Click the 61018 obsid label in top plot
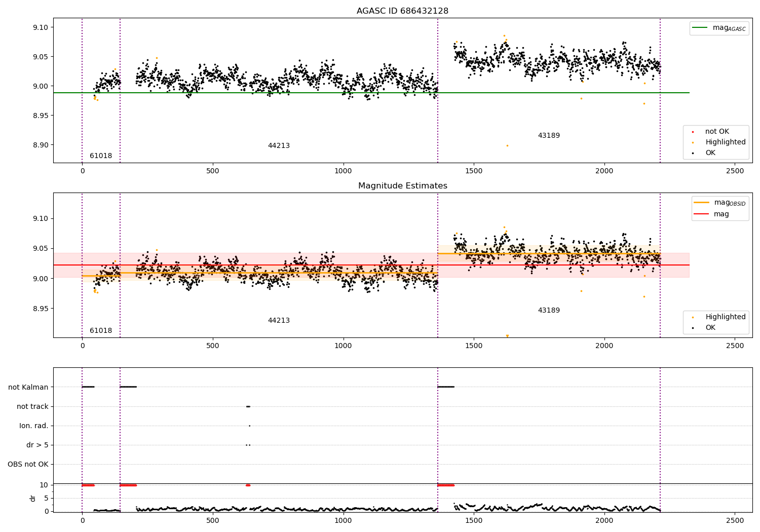Screen dimensions: 760x532 coord(101,156)
